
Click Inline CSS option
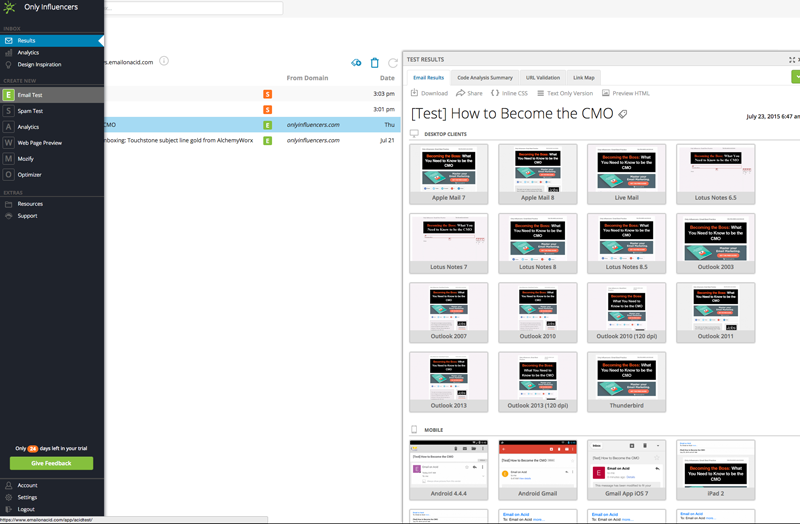point(509,93)
